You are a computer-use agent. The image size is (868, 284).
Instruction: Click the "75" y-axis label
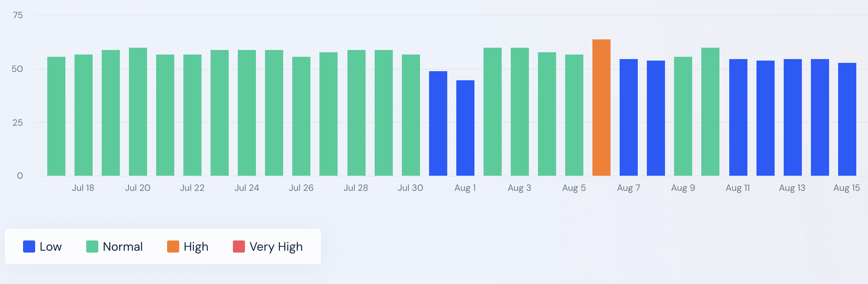tap(18, 15)
